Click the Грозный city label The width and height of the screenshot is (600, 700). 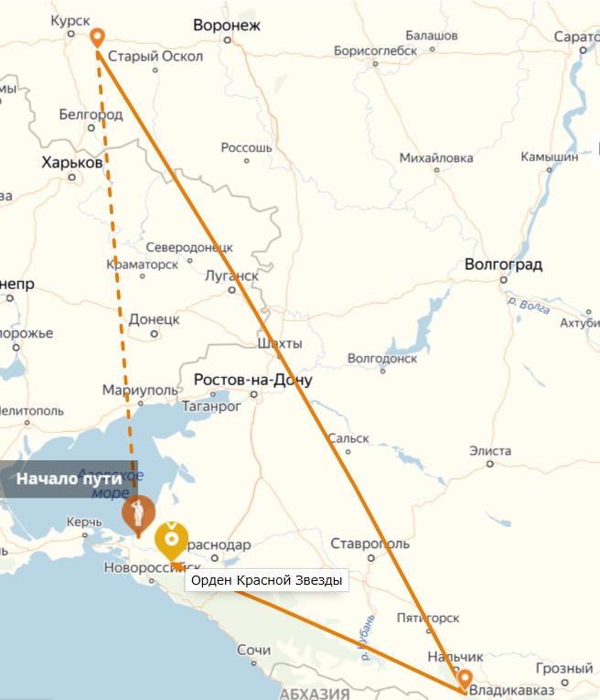point(564,668)
